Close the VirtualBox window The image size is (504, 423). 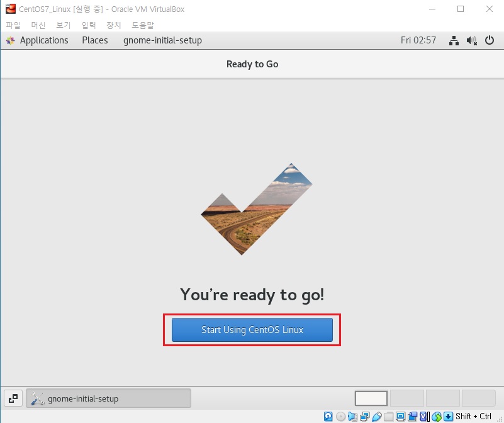point(490,9)
